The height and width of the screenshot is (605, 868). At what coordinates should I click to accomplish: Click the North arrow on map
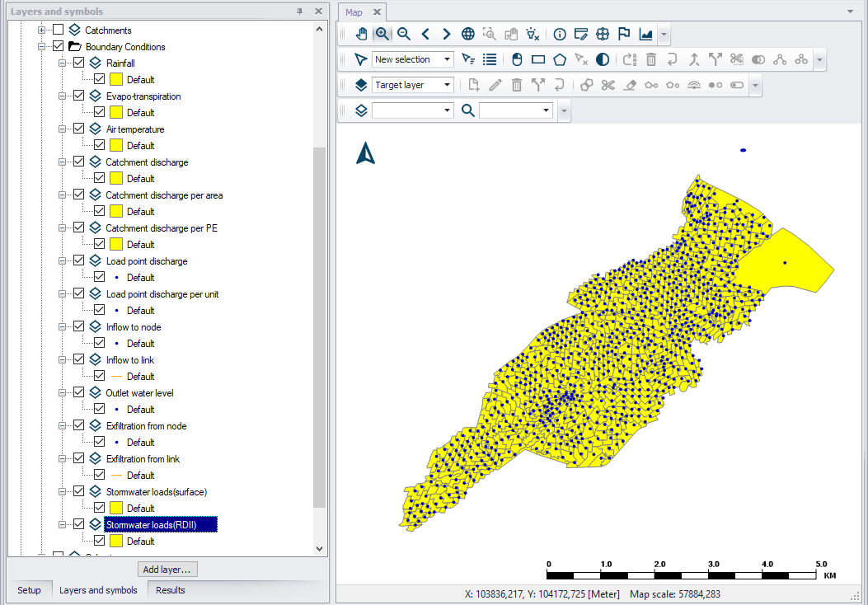tap(365, 152)
